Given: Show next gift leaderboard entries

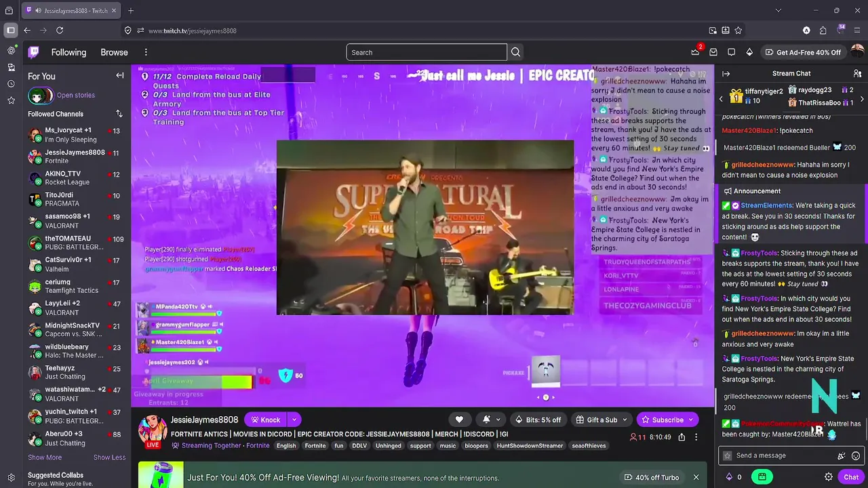Looking at the screenshot, I should [x=862, y=100].
